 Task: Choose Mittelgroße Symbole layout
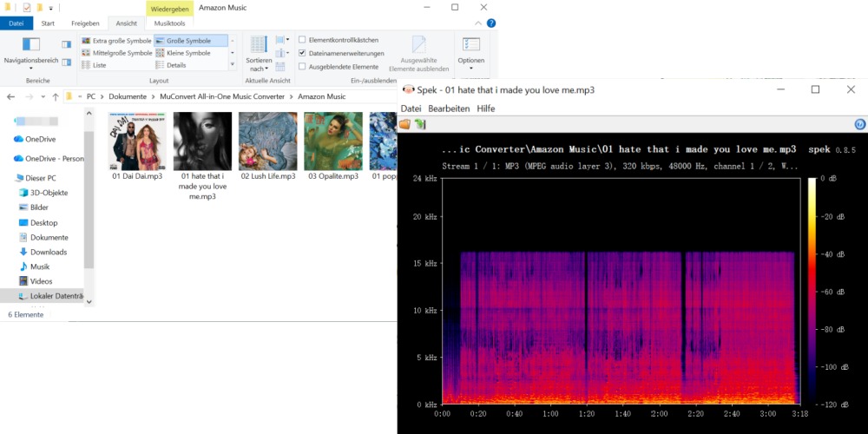click(x=117, y=53)
